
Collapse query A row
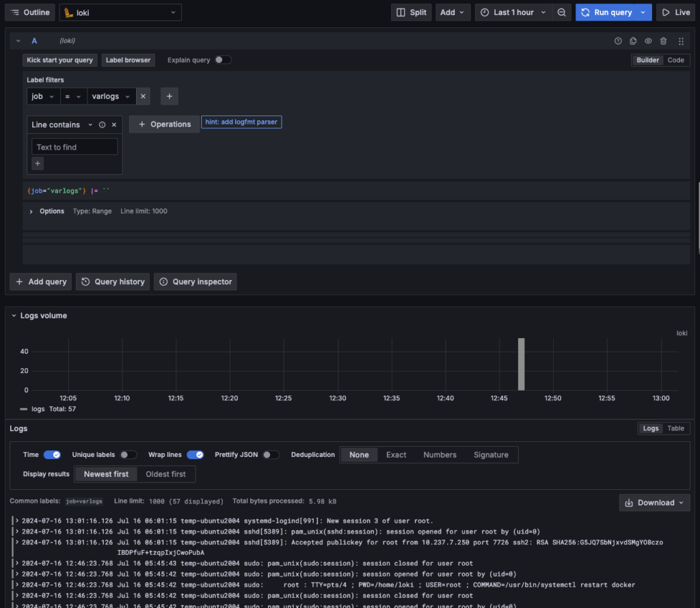click(x=18, y=40)
